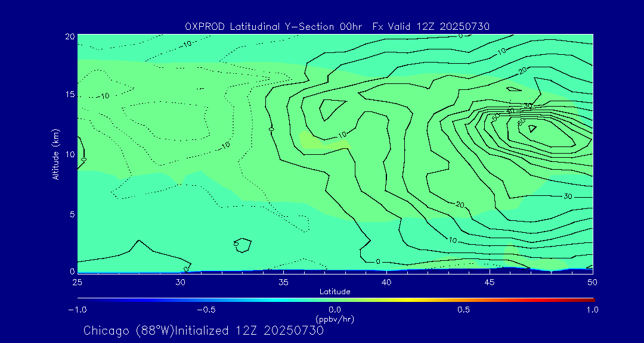The height and width of the screenshot is (343, 644).
Task: Click the 35 latitude tick label
Action: tap(283, 281)
